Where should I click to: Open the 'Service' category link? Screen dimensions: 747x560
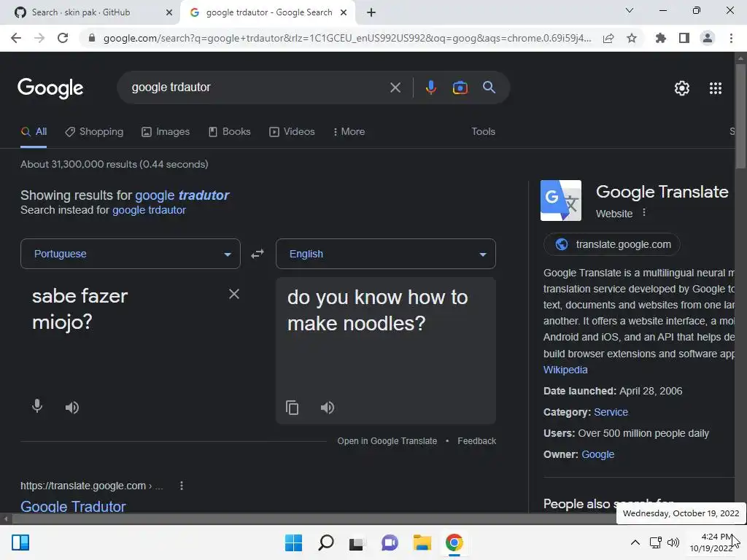point(611,413)
